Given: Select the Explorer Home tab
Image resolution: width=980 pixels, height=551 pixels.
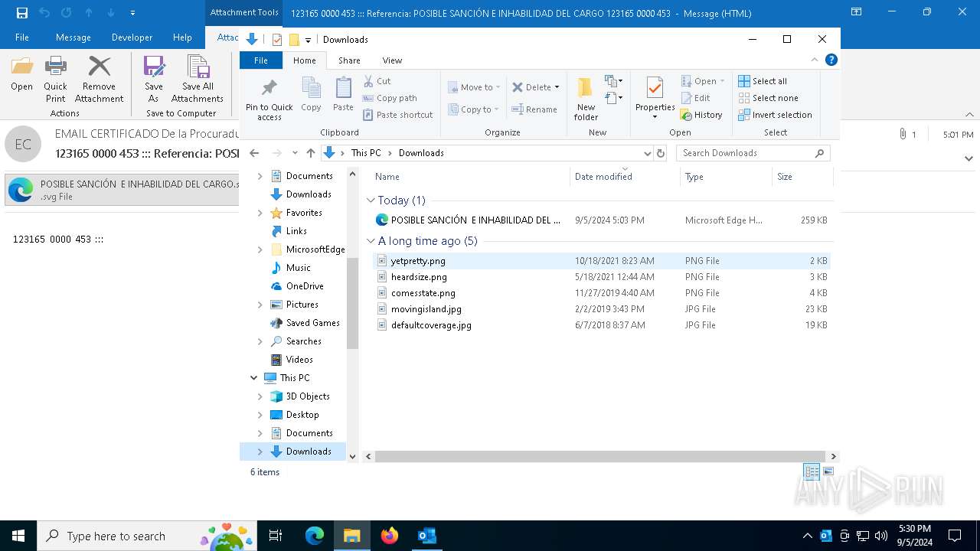Looking at the screenshot, I should (305, 60).
